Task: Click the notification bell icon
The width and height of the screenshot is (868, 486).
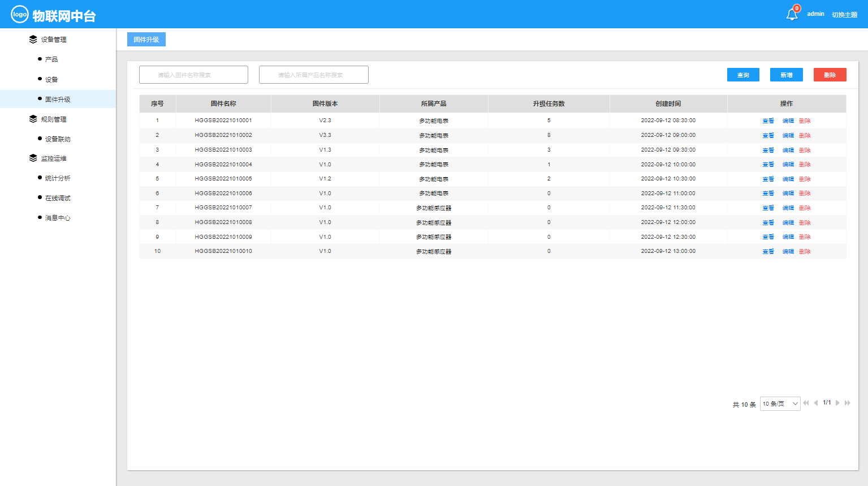Action: tap(792, 15)
